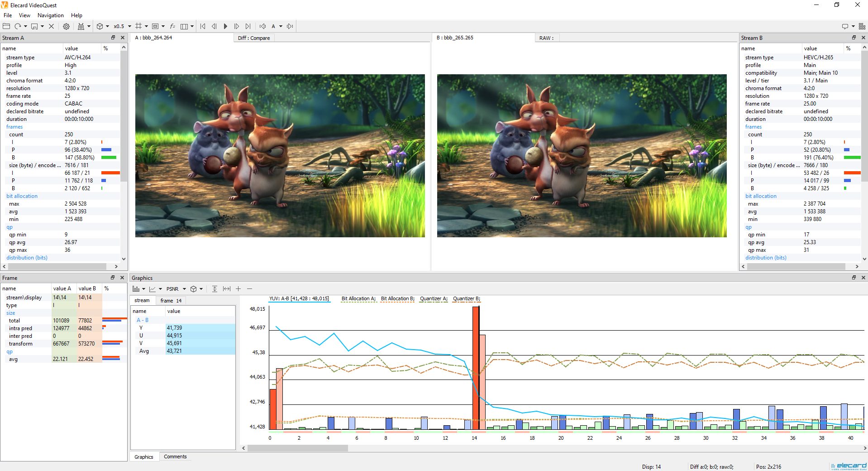
Task: Select bar chart mode in Graphics panel
Action: coord(136,288)
